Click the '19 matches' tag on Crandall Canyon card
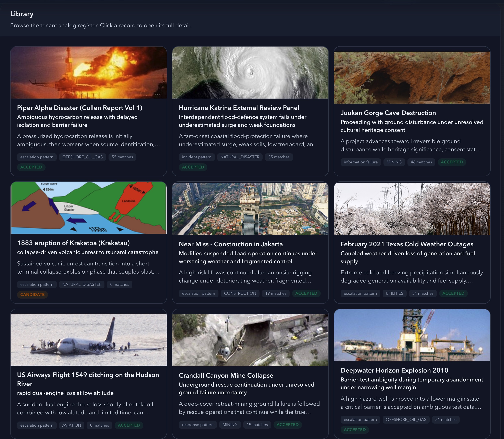Screen dimensions: 504x439 click(x=257, y=425)
